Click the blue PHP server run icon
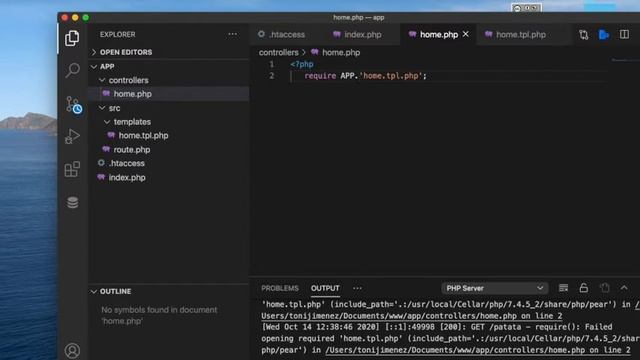This screenshot has height=360, width=640. pyautogui.click(x=604, y=35)
